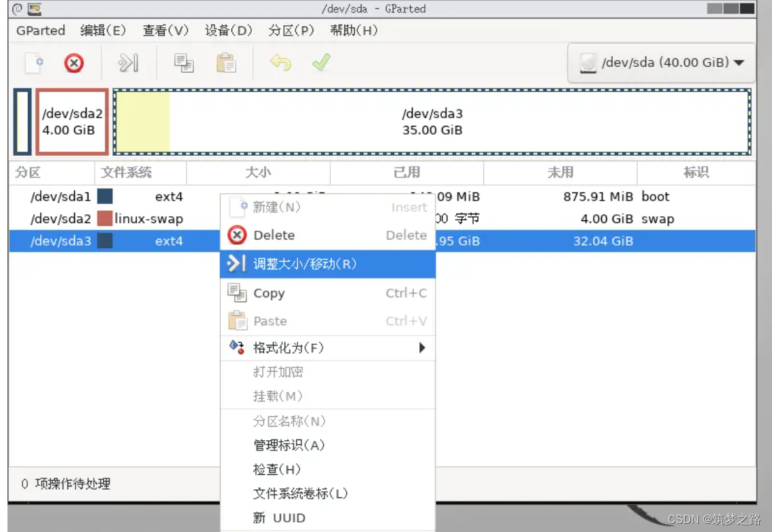Image resolution: width=772 pixels, height=532 pixels.
Task: Click the New partition toolbar icon
Action: (34, 63)
